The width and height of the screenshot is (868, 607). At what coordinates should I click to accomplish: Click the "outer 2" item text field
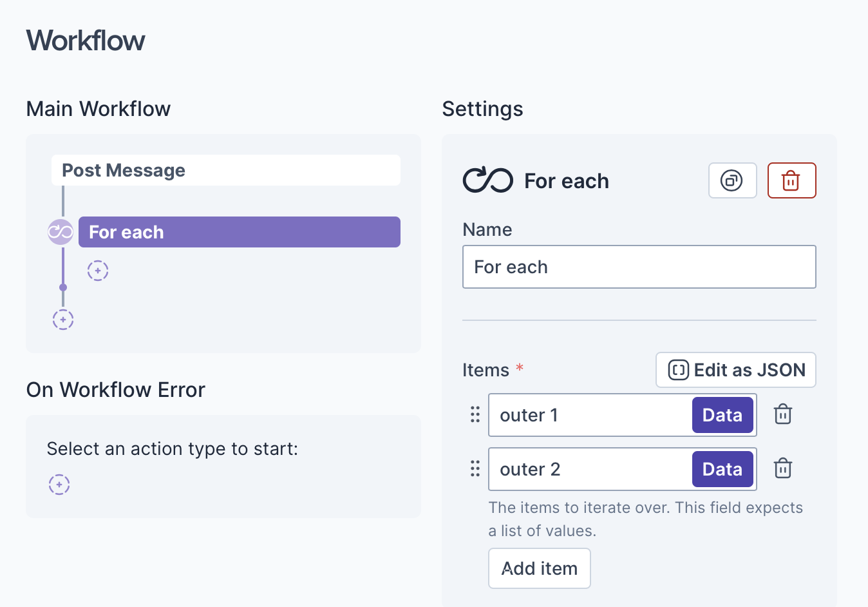pyautogui.click(x=589, y=469)
